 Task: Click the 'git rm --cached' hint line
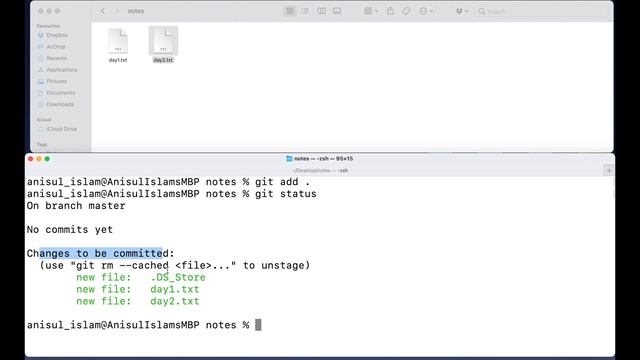pos(175,265)
